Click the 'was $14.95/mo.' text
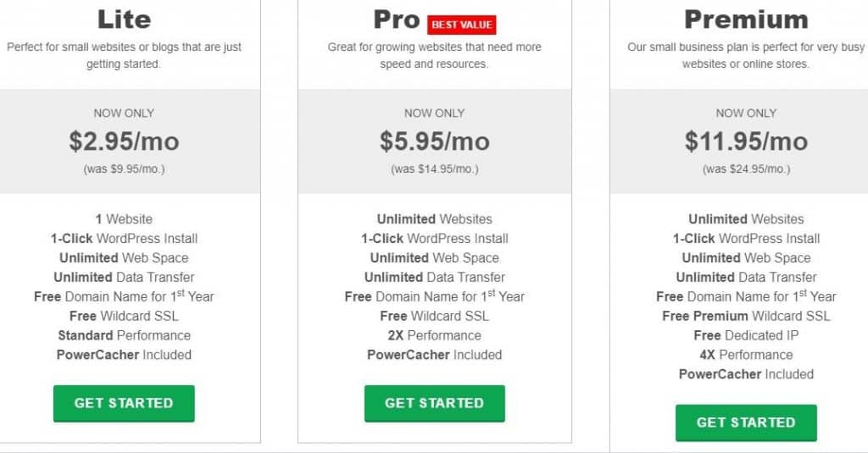868x453 pixels. point(435,168)
